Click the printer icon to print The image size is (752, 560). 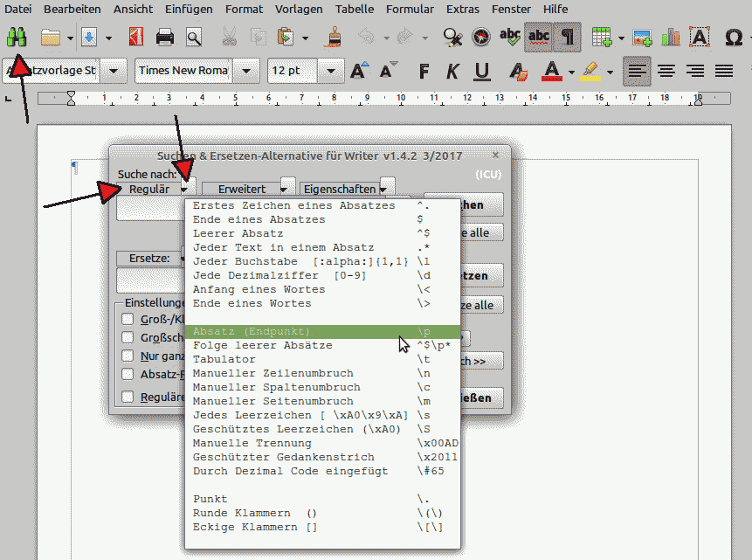click(164, 38)
